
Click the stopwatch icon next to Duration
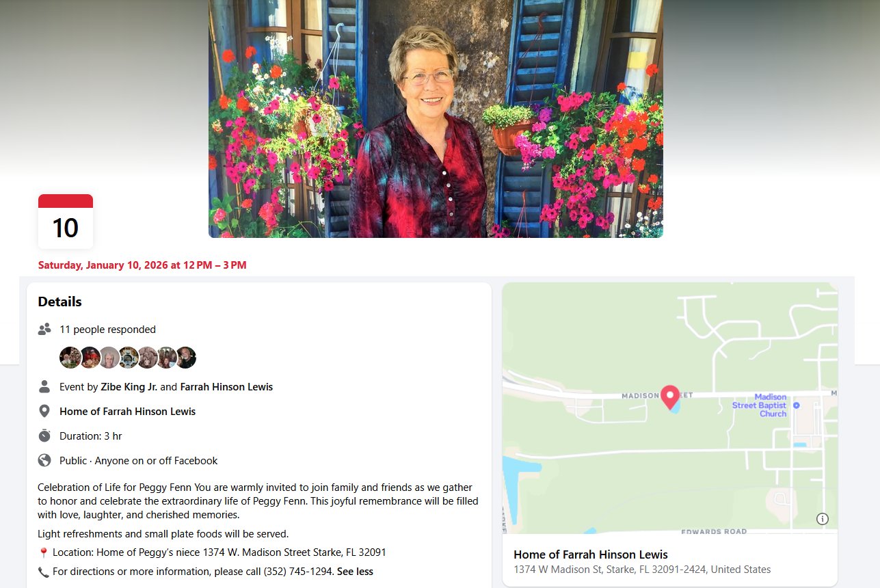coord(44,436)
